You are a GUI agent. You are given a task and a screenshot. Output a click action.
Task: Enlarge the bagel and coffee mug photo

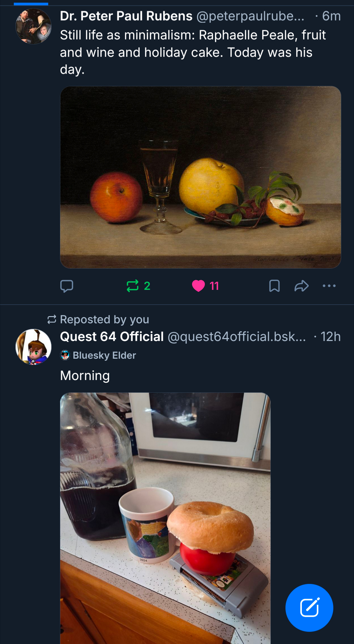click(x=165, y=518)
